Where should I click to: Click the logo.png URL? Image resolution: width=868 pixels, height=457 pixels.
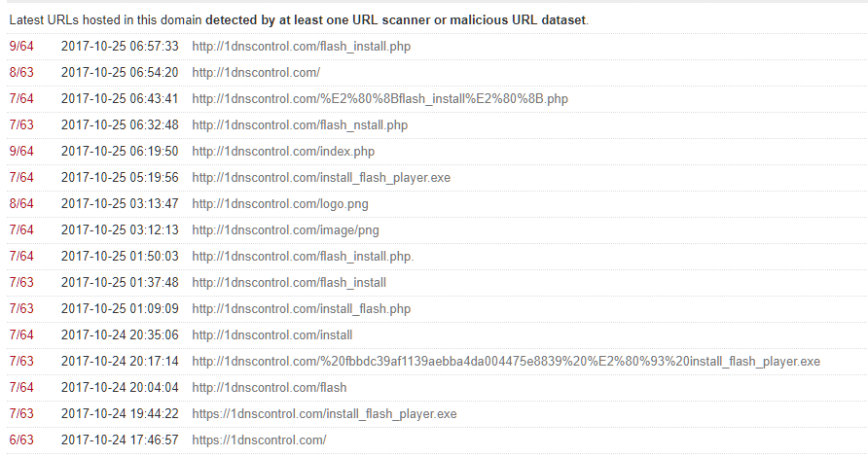[280, 203]
